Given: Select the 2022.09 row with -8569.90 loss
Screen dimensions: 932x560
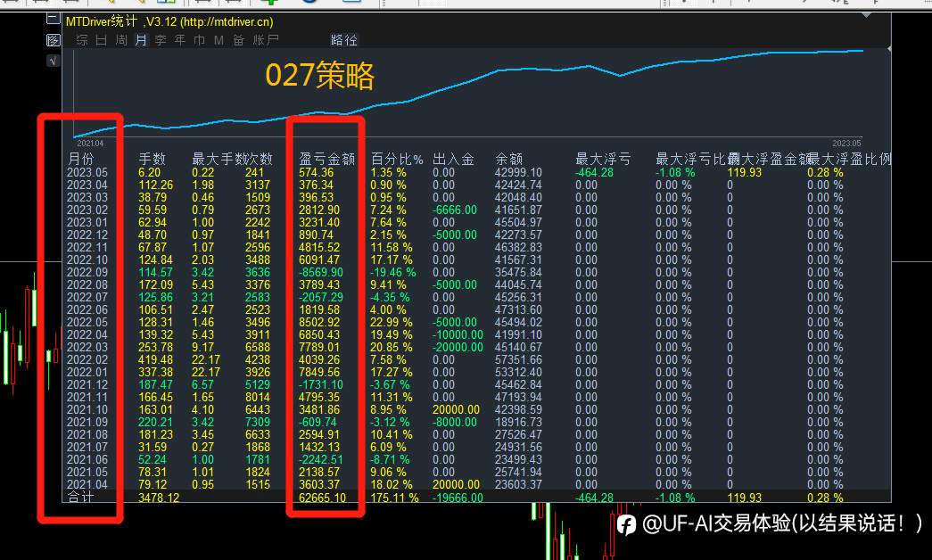Looking at the screenshot, I should pos(475,272).
